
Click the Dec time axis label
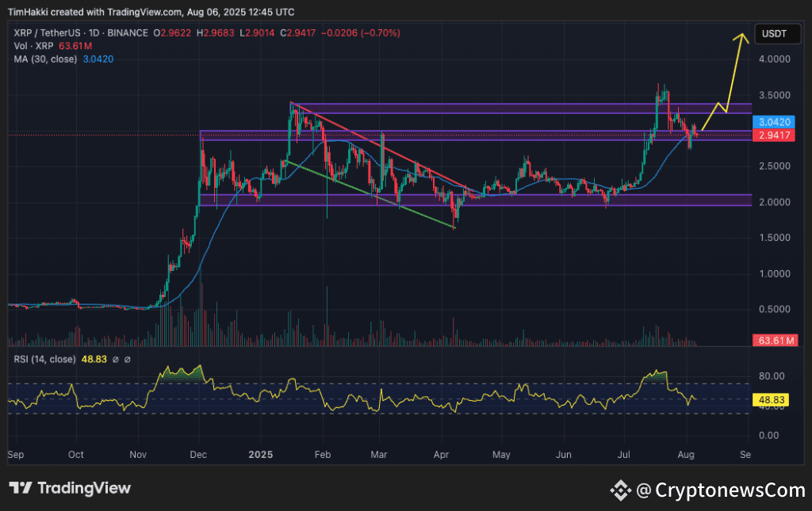click(198, 454)
